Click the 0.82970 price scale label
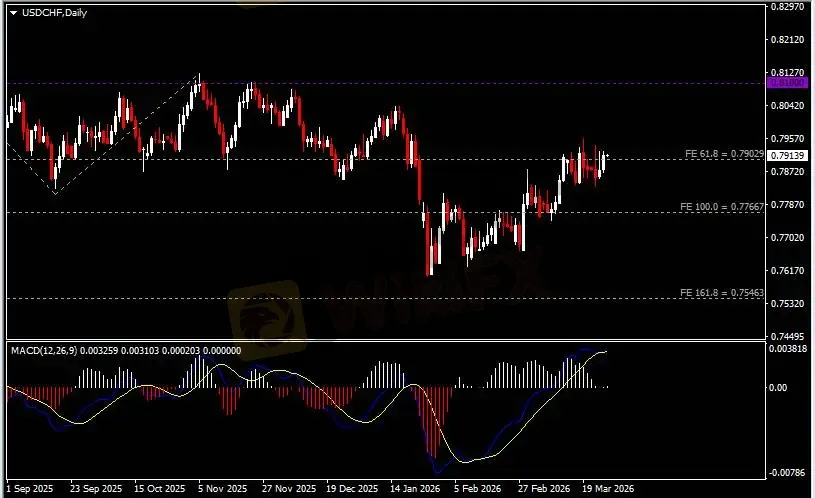Image resolution: width=815 pixels, height=498 pixels. [x=788, y=7]
